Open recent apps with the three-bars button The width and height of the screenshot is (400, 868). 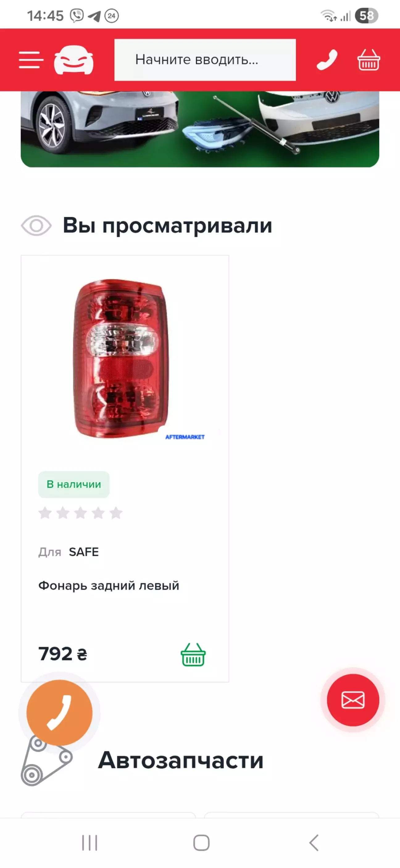click(x=90, y=843)
